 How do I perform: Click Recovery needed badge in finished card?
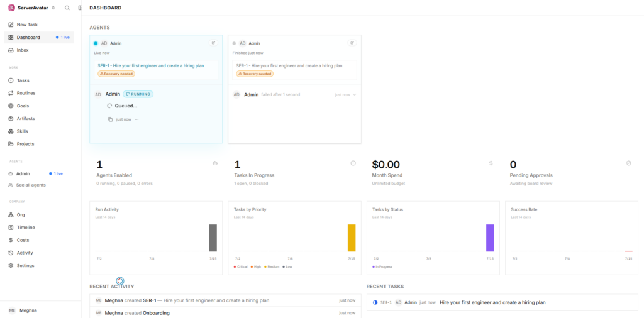click(255, 74)
